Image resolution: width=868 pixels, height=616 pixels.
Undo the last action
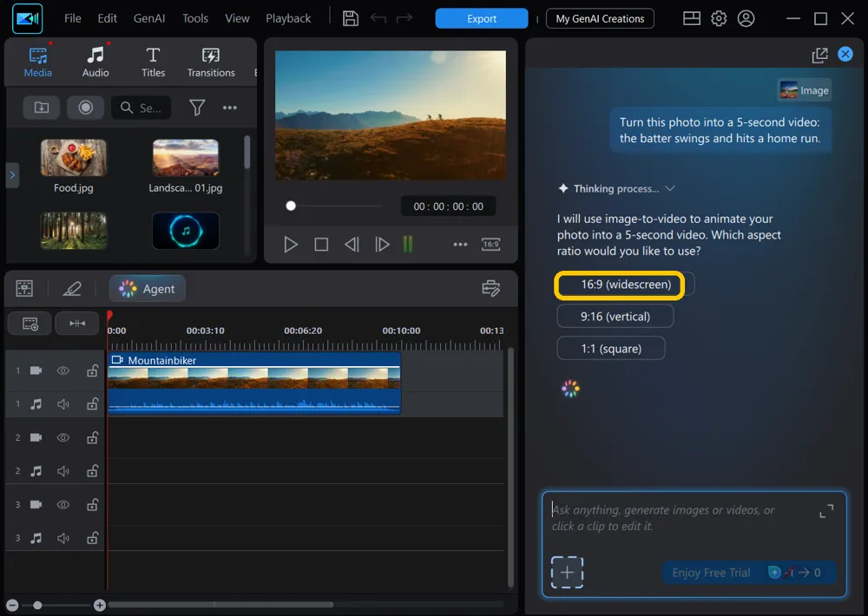(378, 18)
